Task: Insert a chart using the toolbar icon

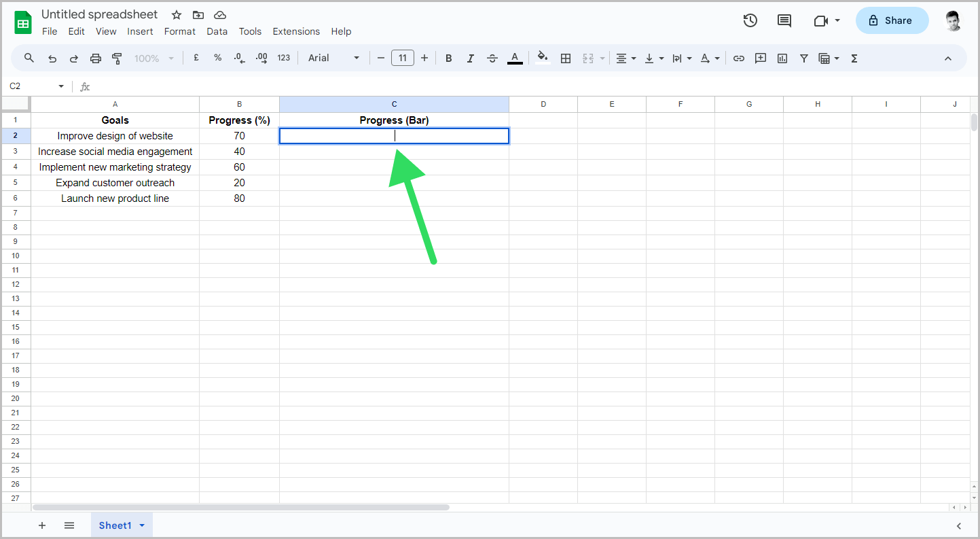Action: (x=782, y=58)
